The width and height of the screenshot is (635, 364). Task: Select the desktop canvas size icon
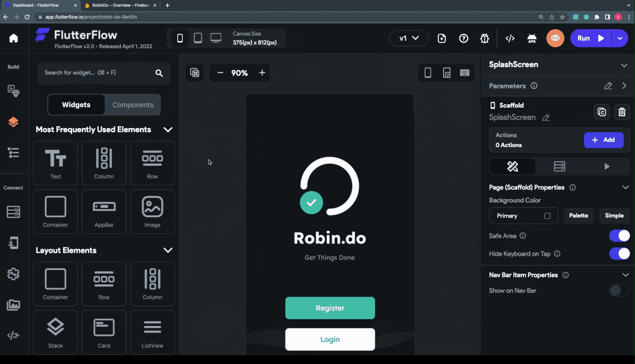(x=216, y=38)
